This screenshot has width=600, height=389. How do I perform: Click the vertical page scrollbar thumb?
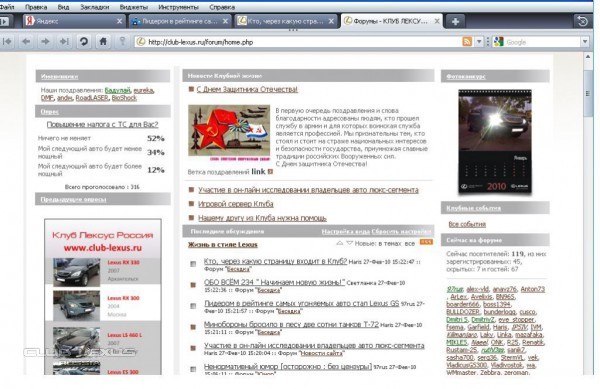coord(588,93)
